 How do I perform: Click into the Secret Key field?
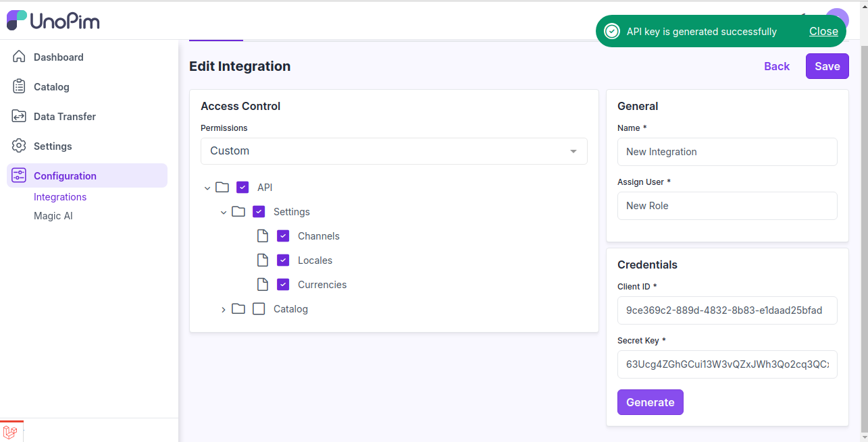[727, 364]
